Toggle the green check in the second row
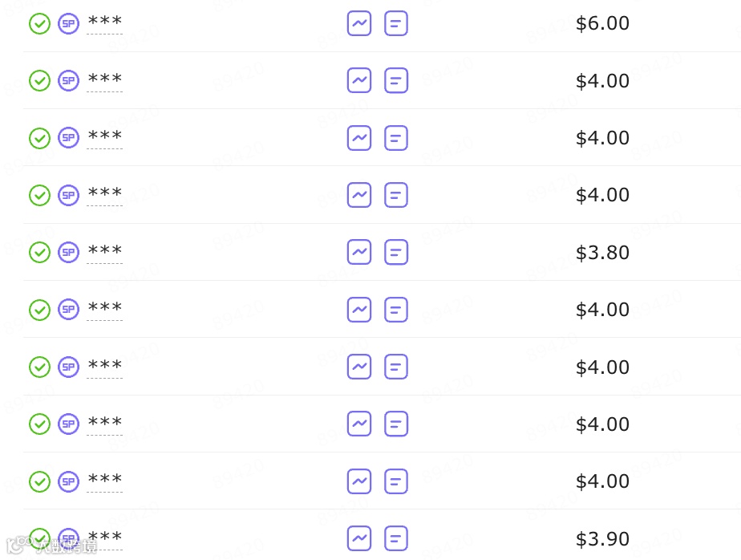741x560 pixels. [39, 80]
